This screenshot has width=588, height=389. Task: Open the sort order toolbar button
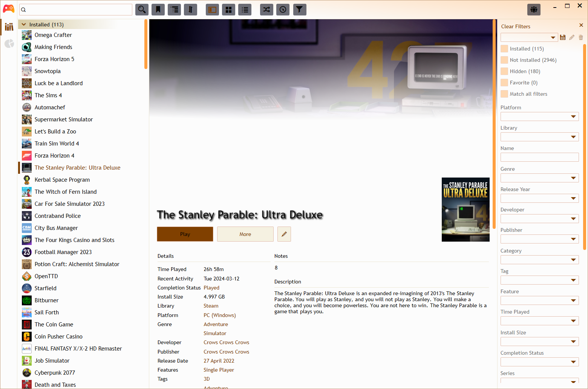click(x=190, y=9)
